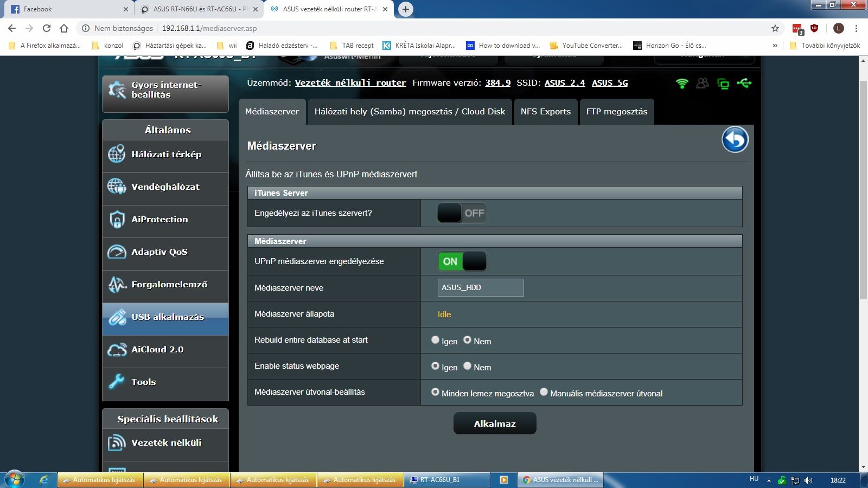Click the WiFi status icon in router header
This screenshot has width=868, height=488.
click(682, 83)
